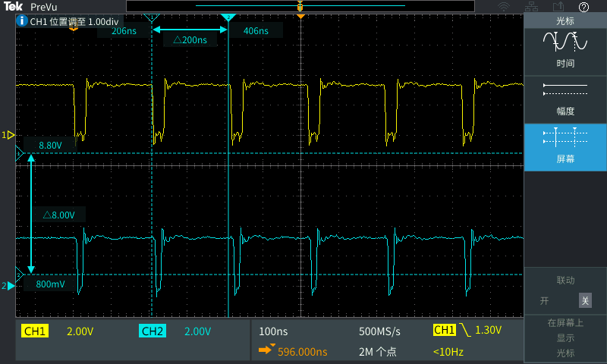Open the CH1 yellow channel badge

point(36,331)
